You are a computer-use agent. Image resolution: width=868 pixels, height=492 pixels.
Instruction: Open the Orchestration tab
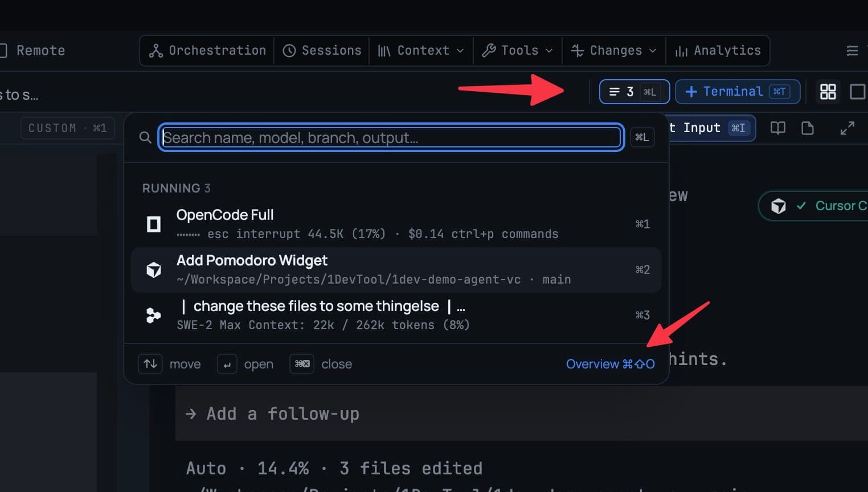[207, 51]
